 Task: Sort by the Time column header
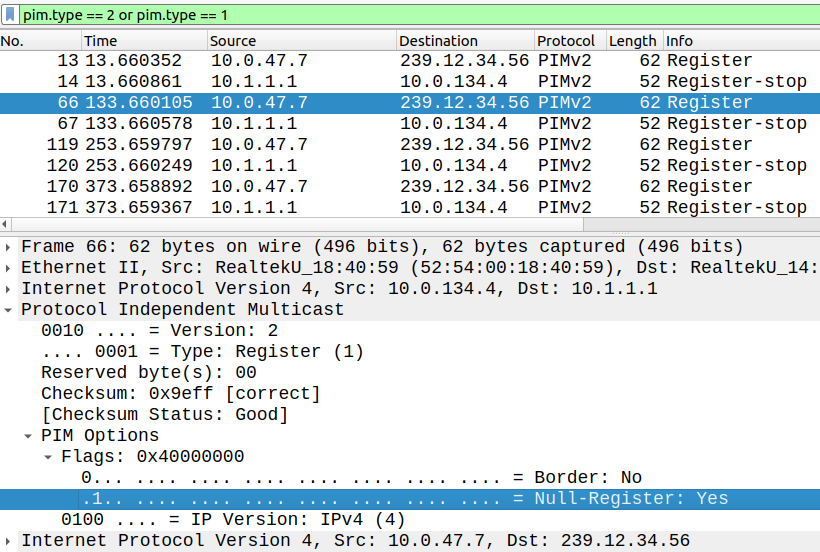click(144, 41)
